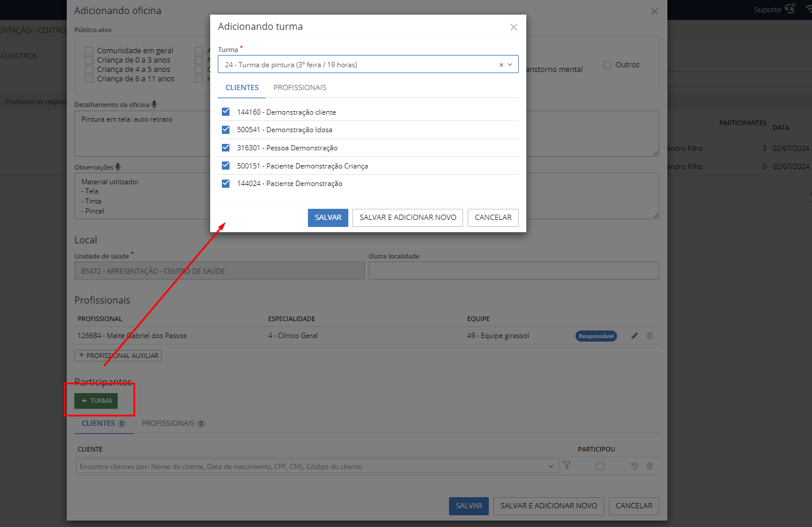Click CANCELAR in turma dialog
The height and width of the screenshot is (527, 812).
pyautogui.click(x=493, y=218)
